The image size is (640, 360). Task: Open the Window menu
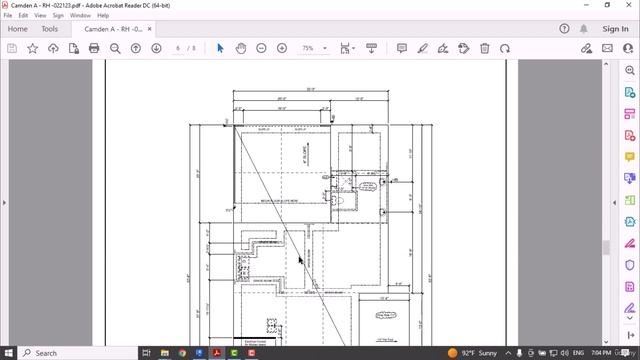click(80, 16)
